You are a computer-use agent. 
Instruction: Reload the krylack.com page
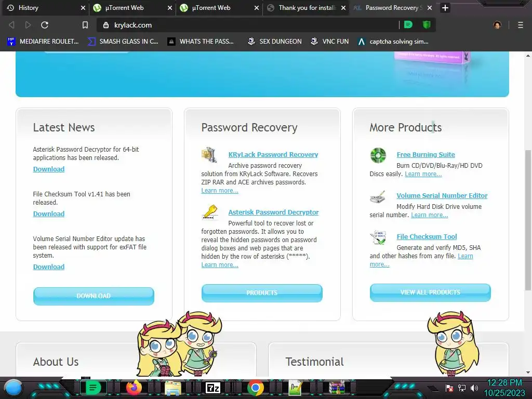(45, 25)
